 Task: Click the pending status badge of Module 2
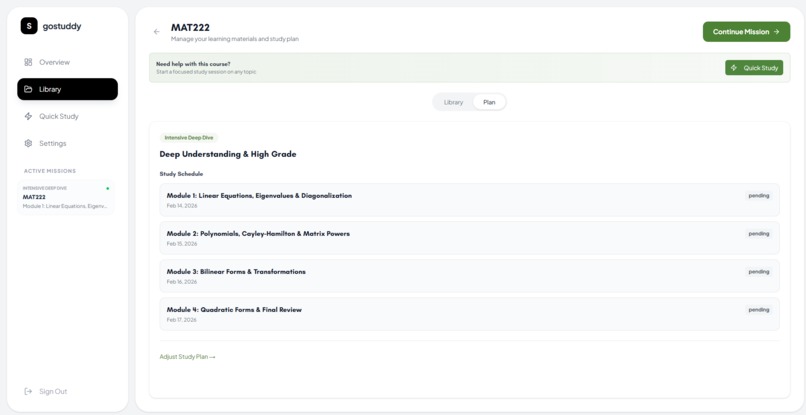pyautogui.click(x=759, y=233)
